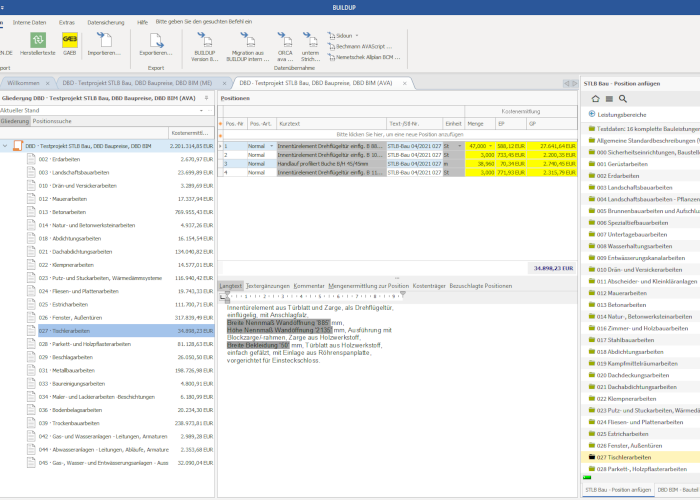700x500 pixels.
Task: Open the Exportieren ribbon button
Action: click(156, 44)
